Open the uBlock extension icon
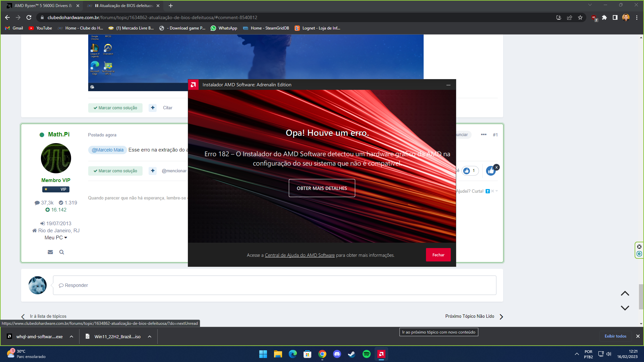Image resolution: width=644 pixels, height=362 pixels. pos(594,18)
